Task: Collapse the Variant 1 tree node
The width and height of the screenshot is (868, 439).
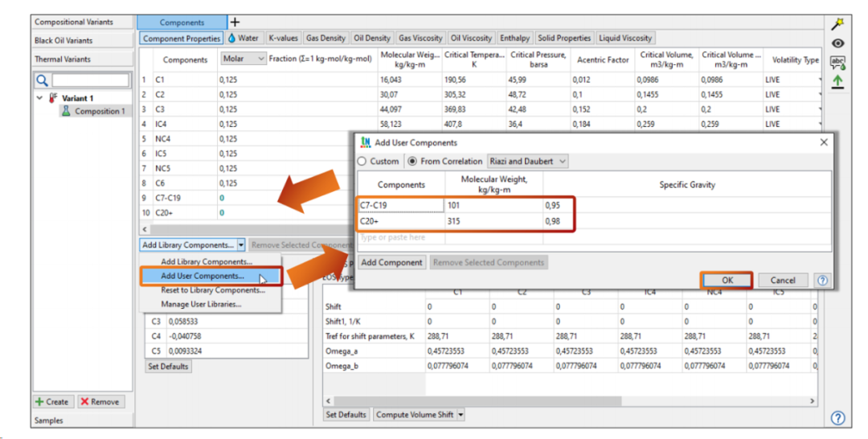Action: pos(40,98)
